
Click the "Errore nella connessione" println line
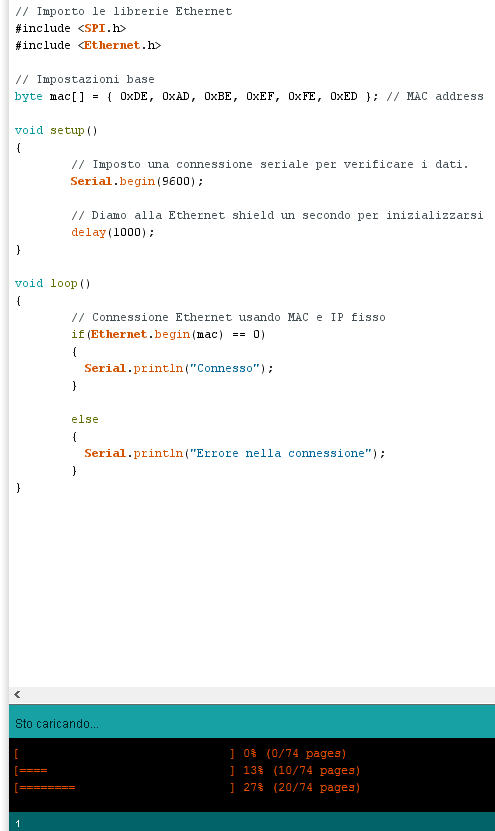tap(235, 453)
